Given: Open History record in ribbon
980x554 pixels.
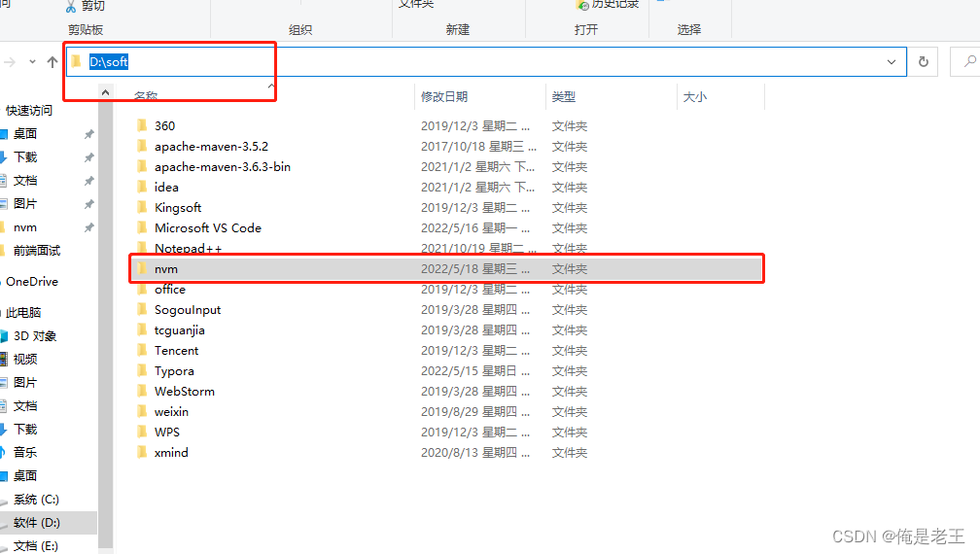Looking at the screenshot, I should click(x=608, y=4).
